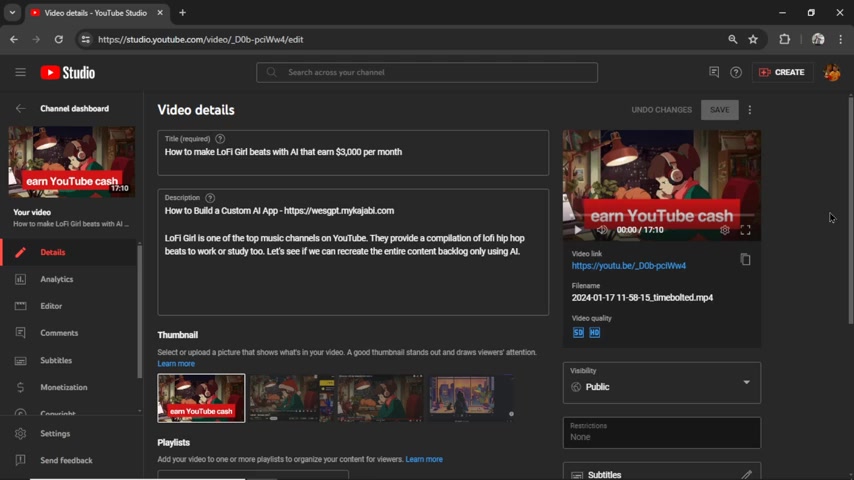
Task: Open the browser profile icon
Action: point(818,39)
